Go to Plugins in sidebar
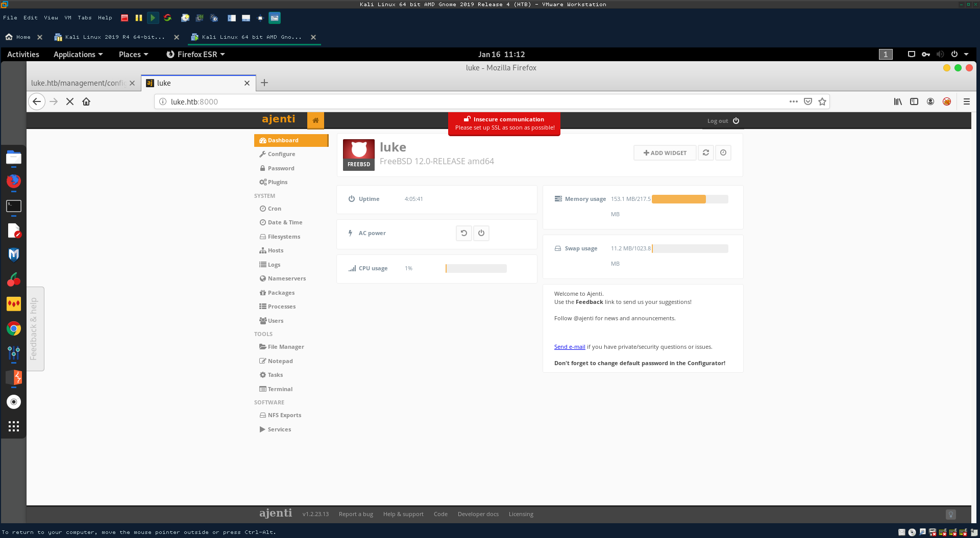980x538 pixels. point(274,182)
